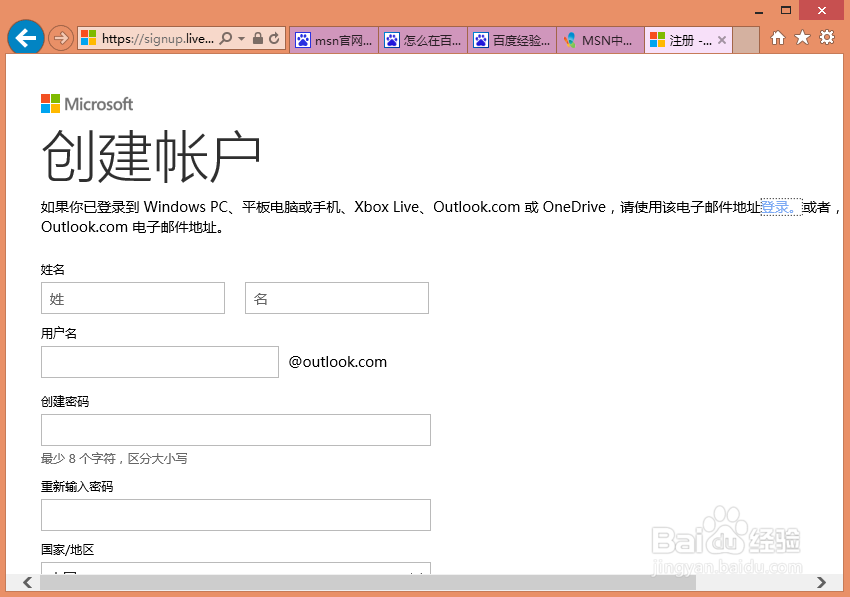Click the 用户名 username input field
850x597 pixels.
point(158,361)
